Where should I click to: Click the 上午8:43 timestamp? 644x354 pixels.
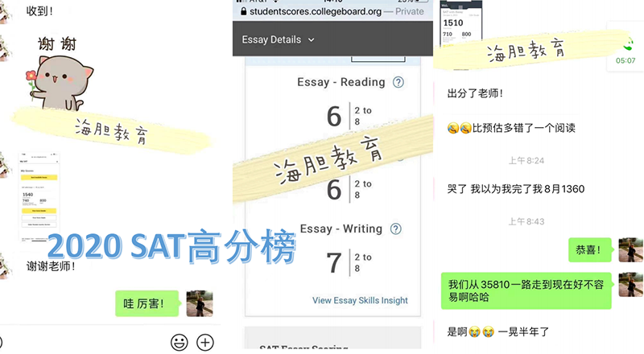coord(526,222)
